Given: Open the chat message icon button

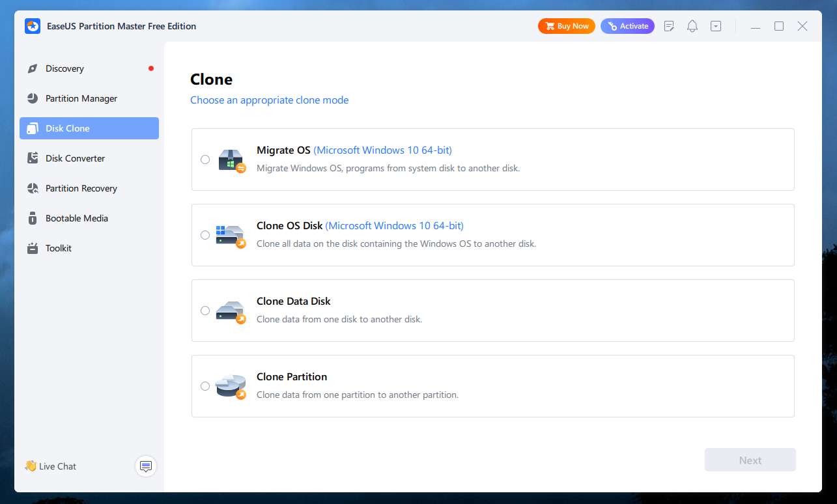Looking at the screenshot, I should pos(146,466).
